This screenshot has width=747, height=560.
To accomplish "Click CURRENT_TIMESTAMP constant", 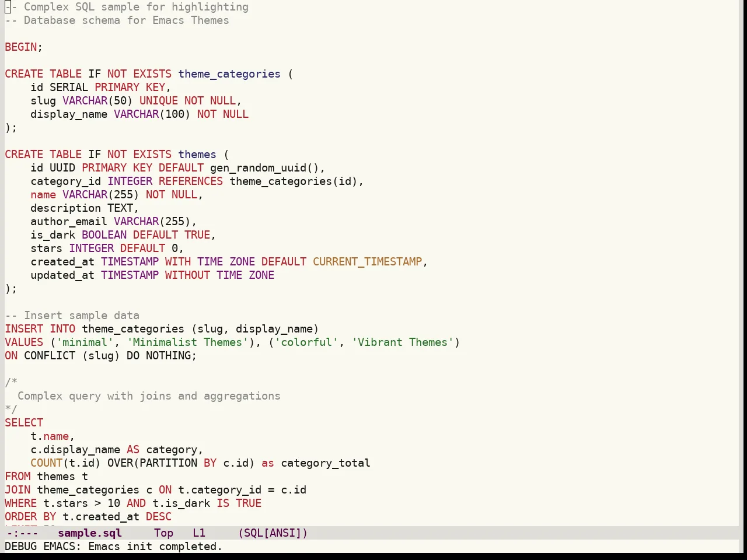I will 367,262.
